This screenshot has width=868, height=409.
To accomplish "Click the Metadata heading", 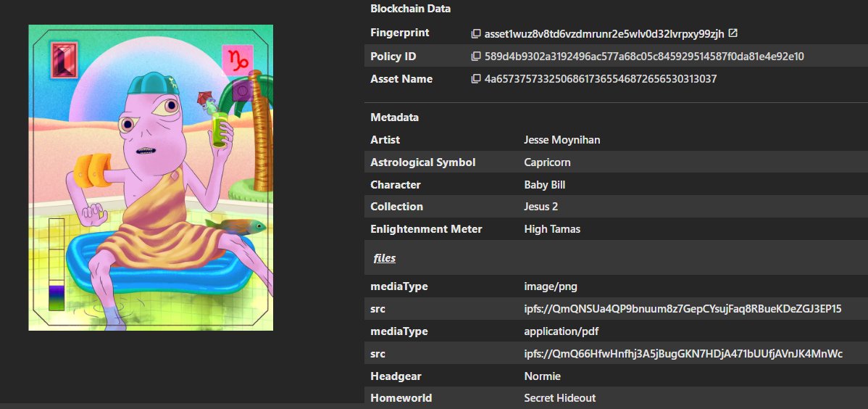I will [x=395, y=117].
